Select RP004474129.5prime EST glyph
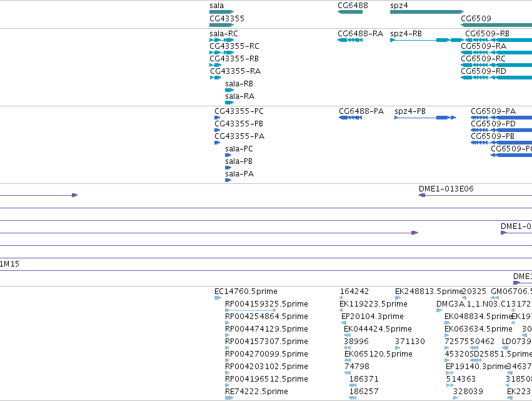The image size is (532, 401). click(228, 335)
